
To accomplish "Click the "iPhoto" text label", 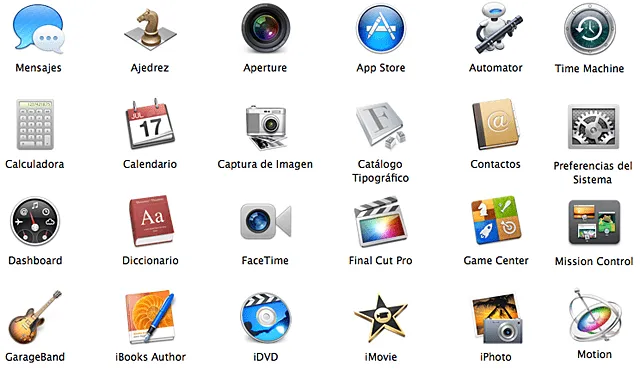I will pos(496,357).
